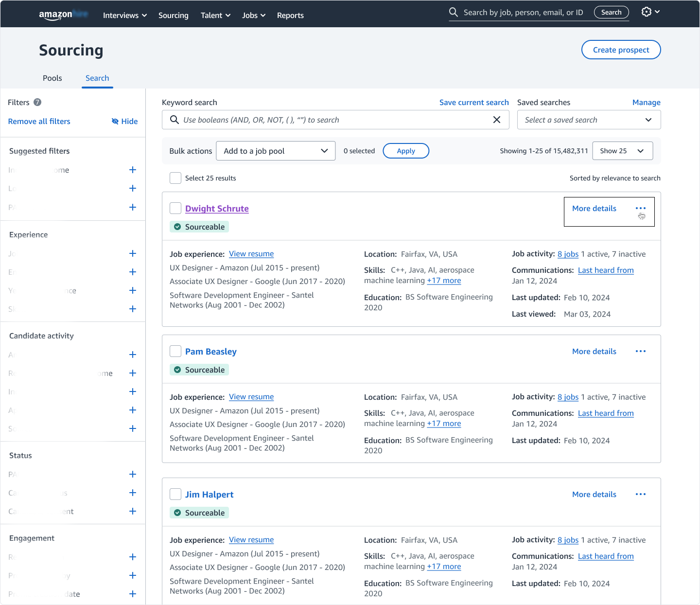Image resolution: width=700 pixels, height=605 pixels.
Task: Open the Talent dropdown menu
Action: tap(215, 15)
